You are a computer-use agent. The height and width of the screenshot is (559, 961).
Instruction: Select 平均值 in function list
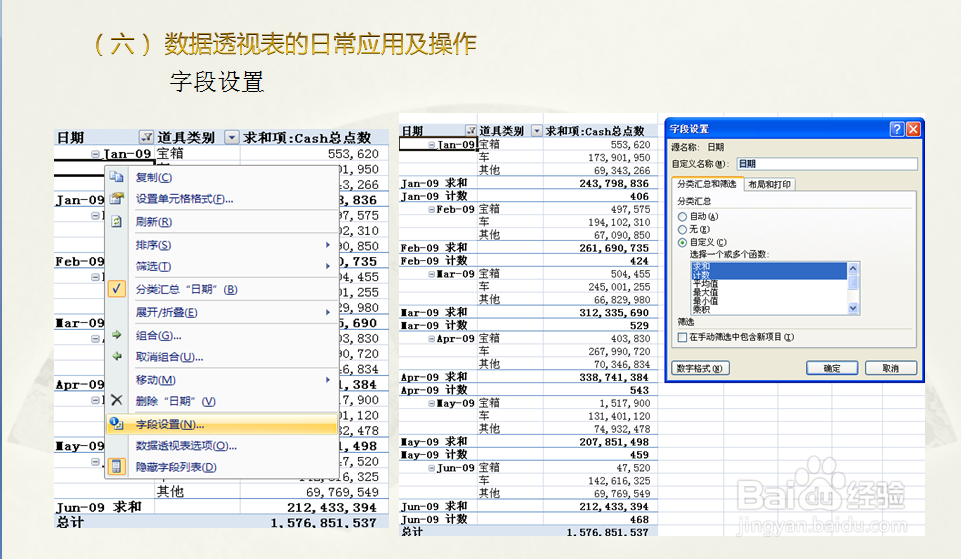point(769,284)
